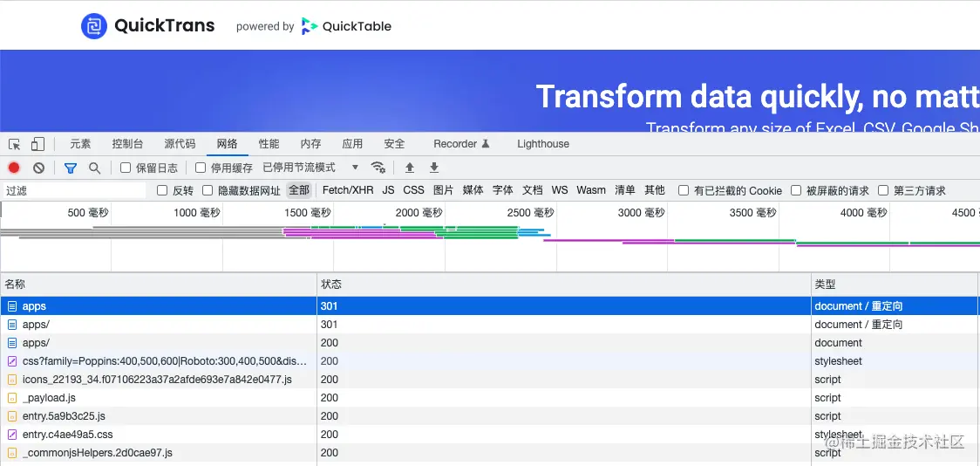Import HAR file upload arrow icon

coord(410,167)
